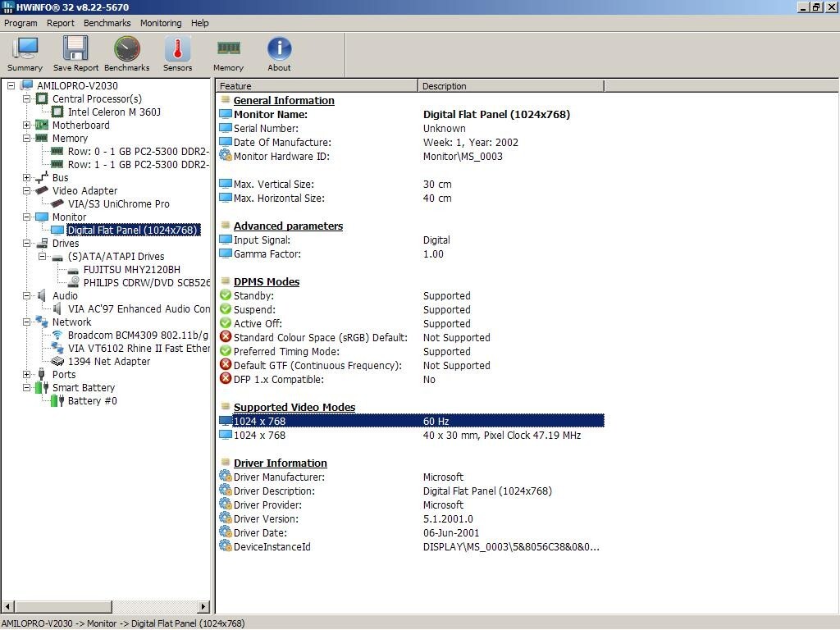Collapse the (S)ATA/ATAPI Drives branch

[42, 256]
